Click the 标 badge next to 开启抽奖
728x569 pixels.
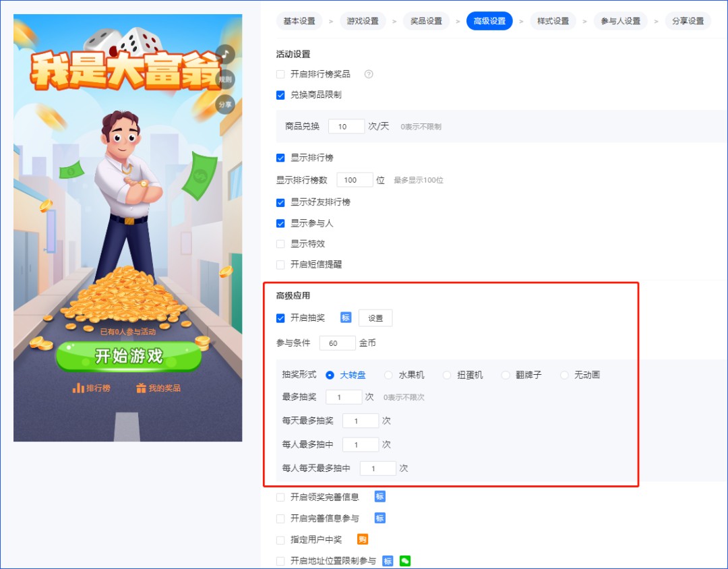tap(345, 318)
